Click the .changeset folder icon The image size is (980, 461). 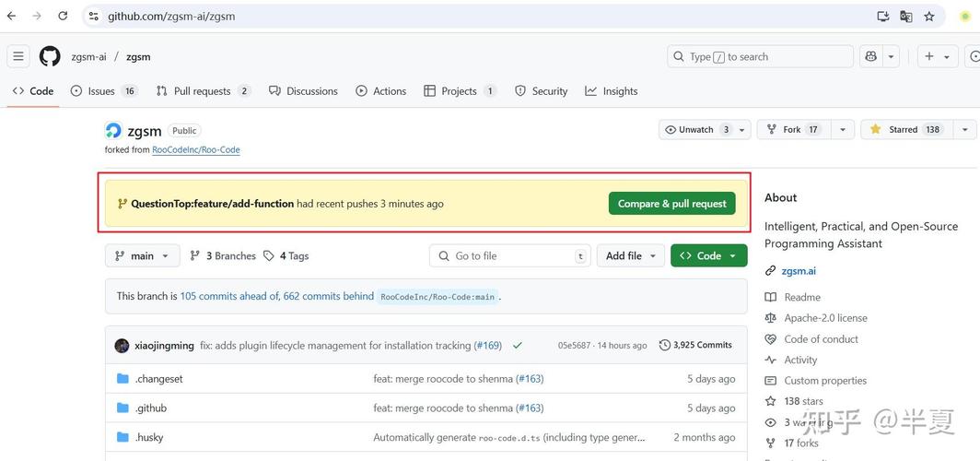click(122, 378)
